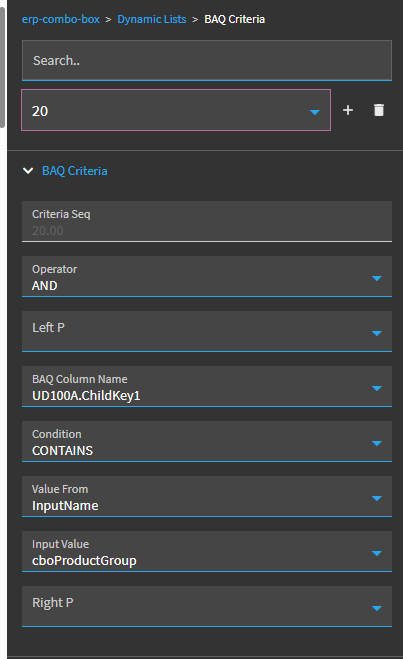The width and height of the screenshot is (403, 659).
Task: Expand the Input Value dropdown arrow
Action: [377, 554]
